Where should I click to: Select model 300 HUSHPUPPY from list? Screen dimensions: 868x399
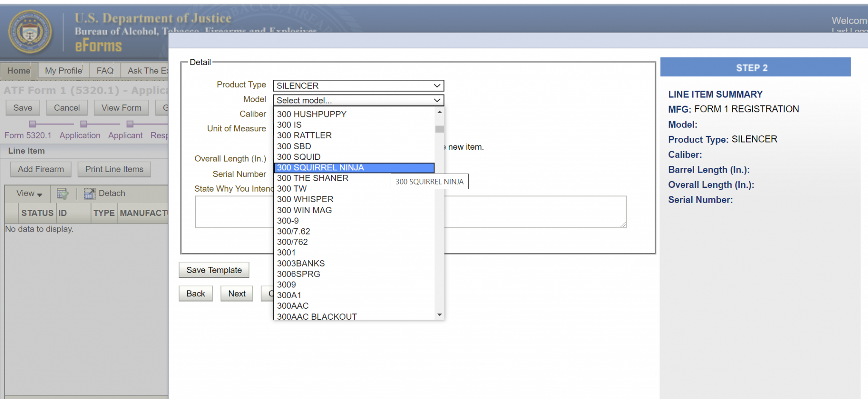click(x=354, y=114)
